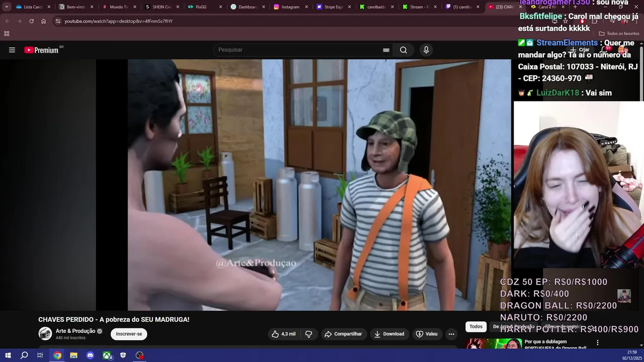Close the Bem-vindo tab

tap(92, 7)
